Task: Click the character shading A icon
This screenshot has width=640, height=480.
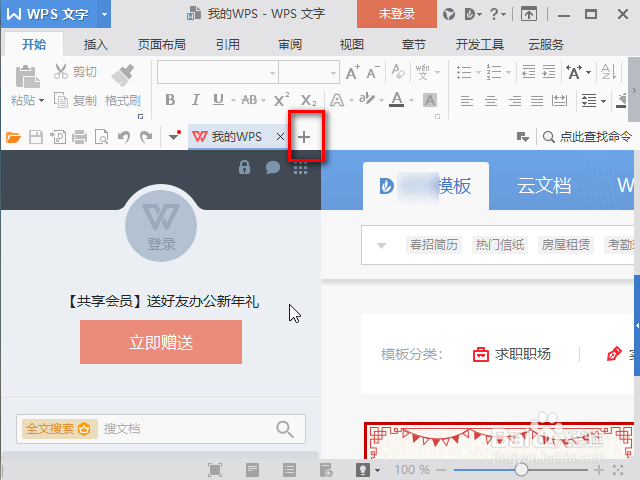Action: click(x=430, y=100)
